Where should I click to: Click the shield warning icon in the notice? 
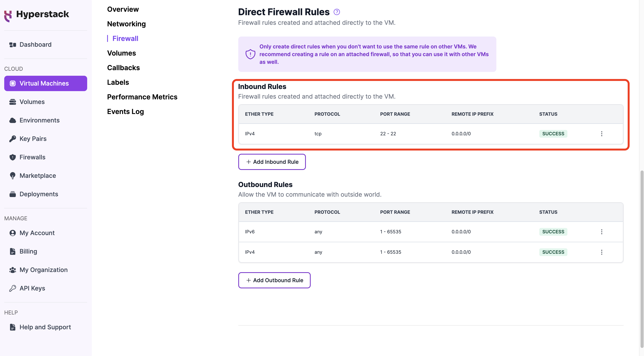[x=250, y=54]
